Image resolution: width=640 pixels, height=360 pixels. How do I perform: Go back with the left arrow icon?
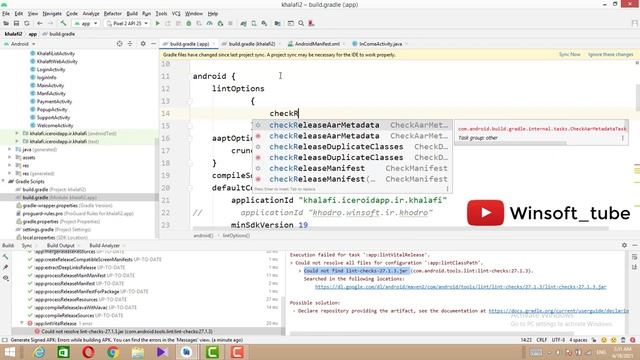[x=40, y=24]
